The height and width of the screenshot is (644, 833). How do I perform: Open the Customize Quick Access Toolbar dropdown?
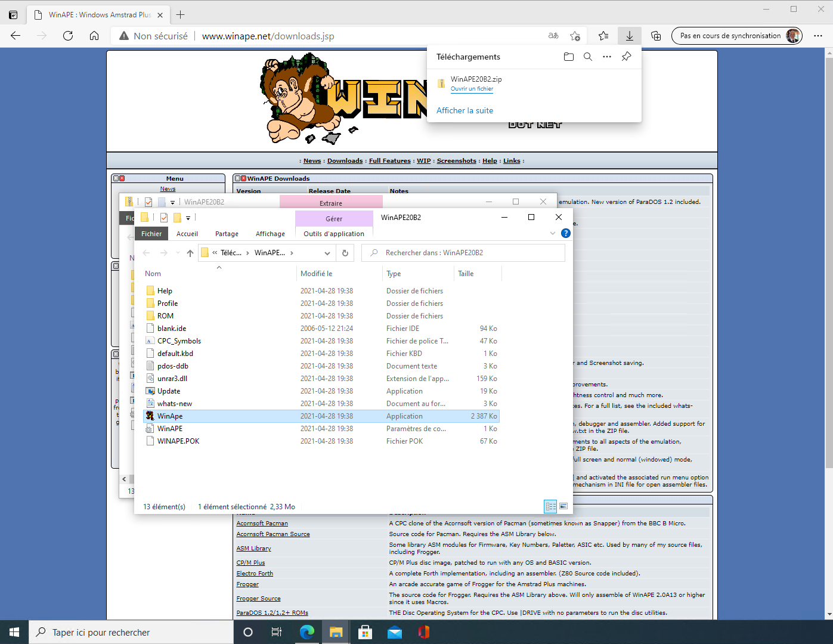[188, 218]
